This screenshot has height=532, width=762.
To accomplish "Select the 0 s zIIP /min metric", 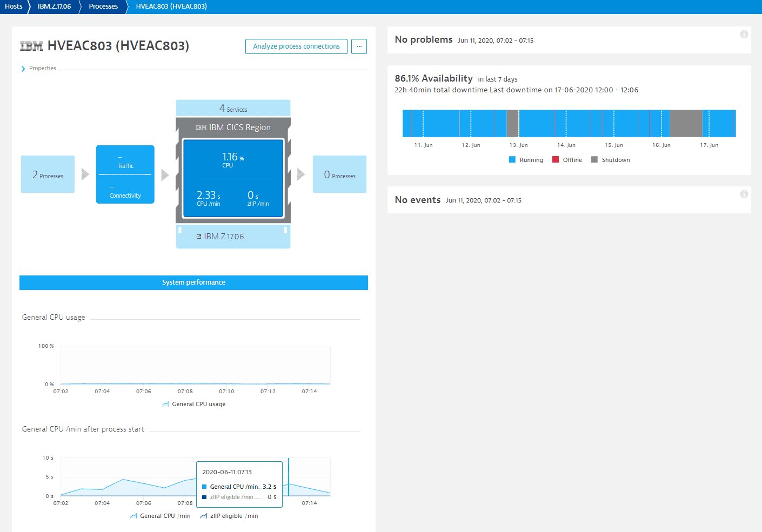I will pos(258,198).
